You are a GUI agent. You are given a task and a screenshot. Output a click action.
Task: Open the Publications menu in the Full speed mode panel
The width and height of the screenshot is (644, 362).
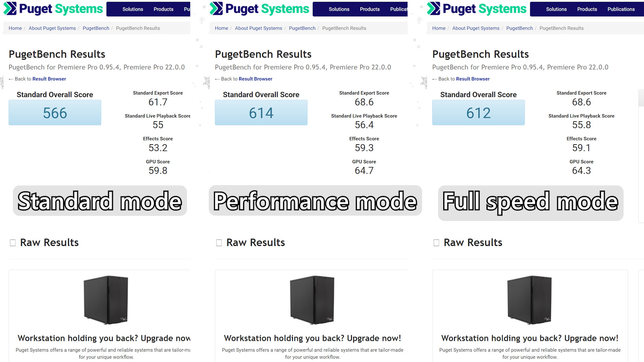point(621,9)
